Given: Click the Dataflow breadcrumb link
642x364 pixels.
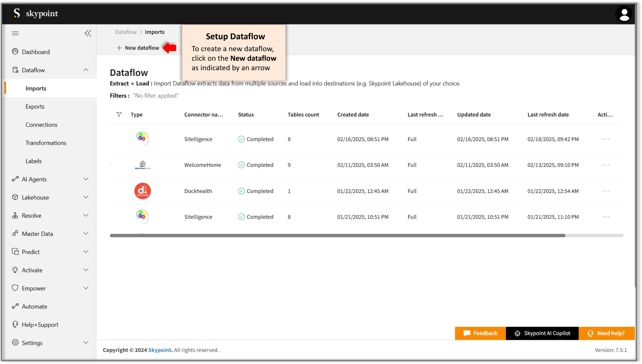Looking at the screenshot, I should [126, 32].
